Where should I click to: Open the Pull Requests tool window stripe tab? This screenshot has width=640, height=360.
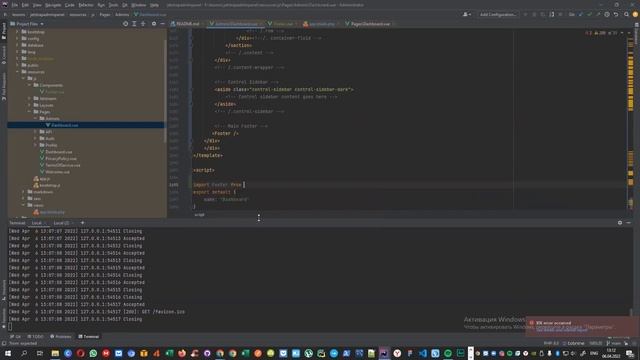tap(4, 86)
